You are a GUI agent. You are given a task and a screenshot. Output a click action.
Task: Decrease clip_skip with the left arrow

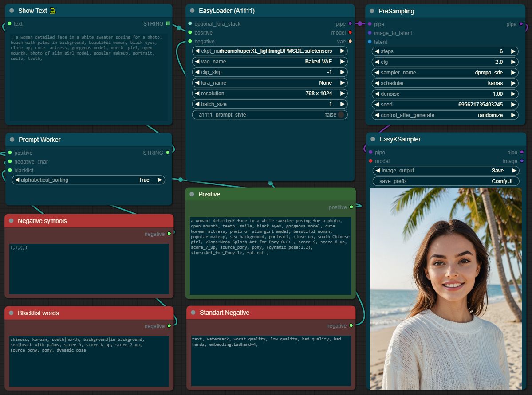[197, 72]
